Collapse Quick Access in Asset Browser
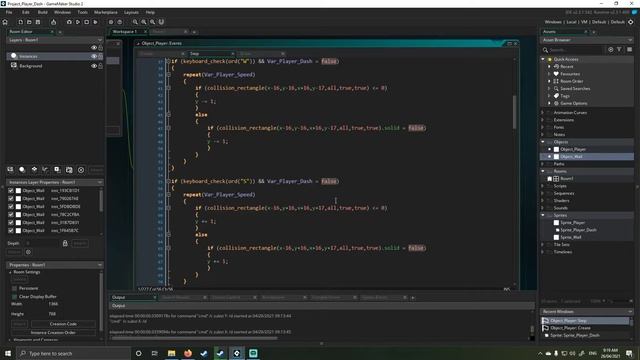 [x=543, y=59]
